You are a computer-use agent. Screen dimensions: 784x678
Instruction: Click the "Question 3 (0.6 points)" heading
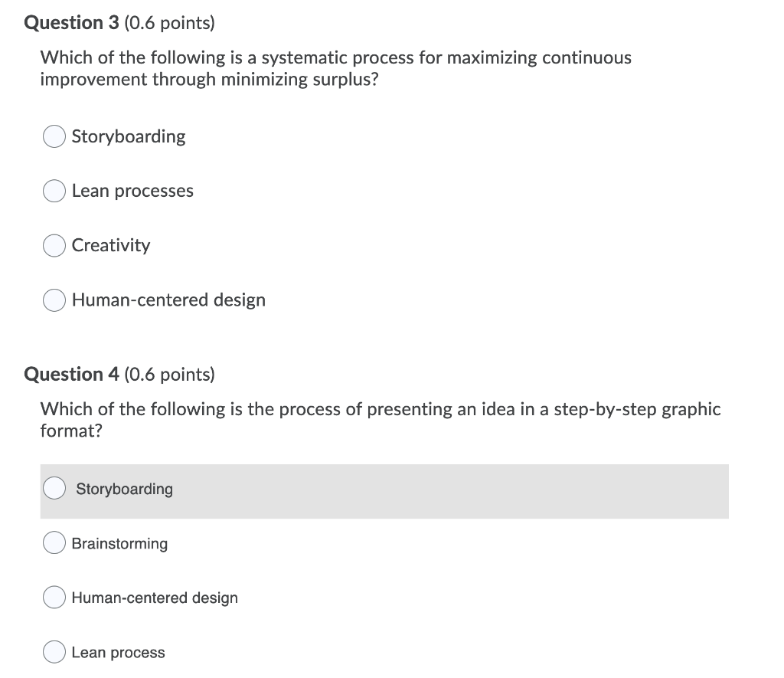tap(119, 23)
